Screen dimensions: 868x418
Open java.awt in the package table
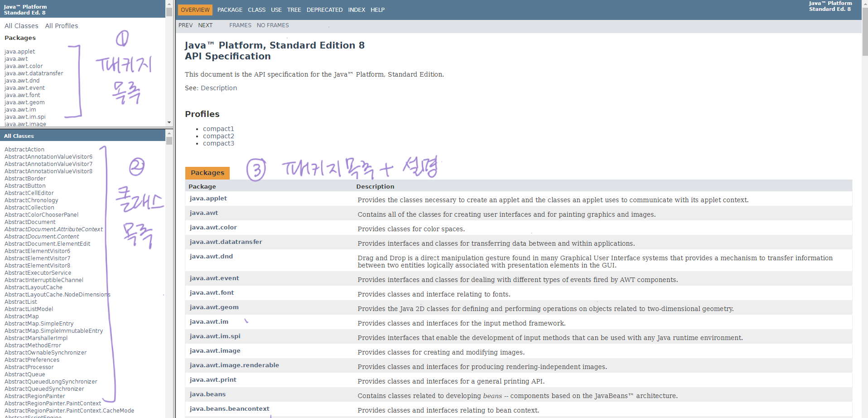click(x=204, y=213)
